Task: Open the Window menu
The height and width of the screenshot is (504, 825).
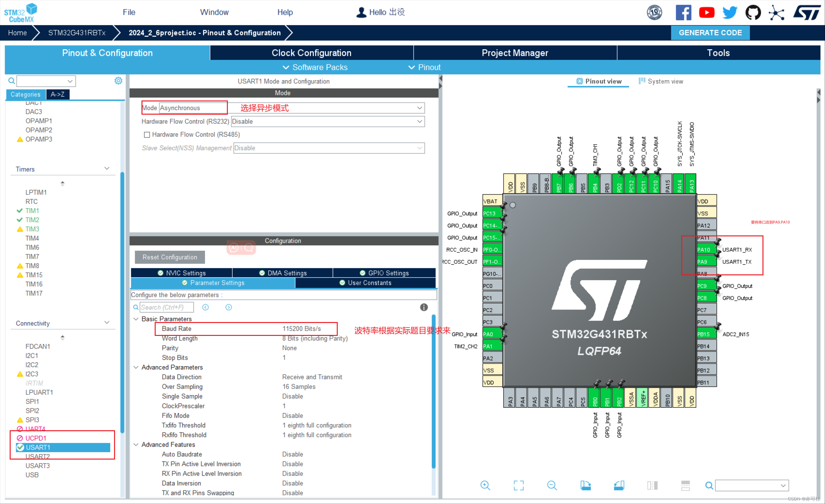Action: [214, 12]
